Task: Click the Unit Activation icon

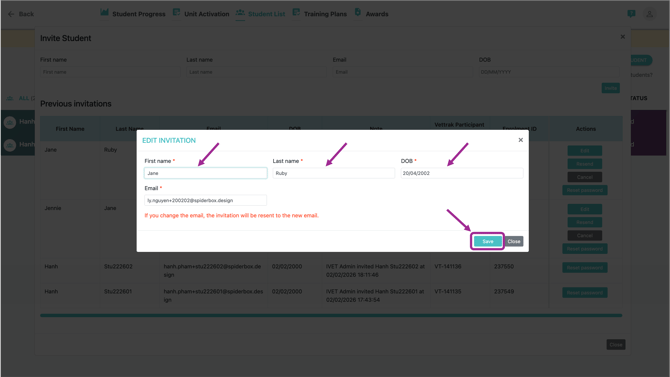Action: (176, 12)
